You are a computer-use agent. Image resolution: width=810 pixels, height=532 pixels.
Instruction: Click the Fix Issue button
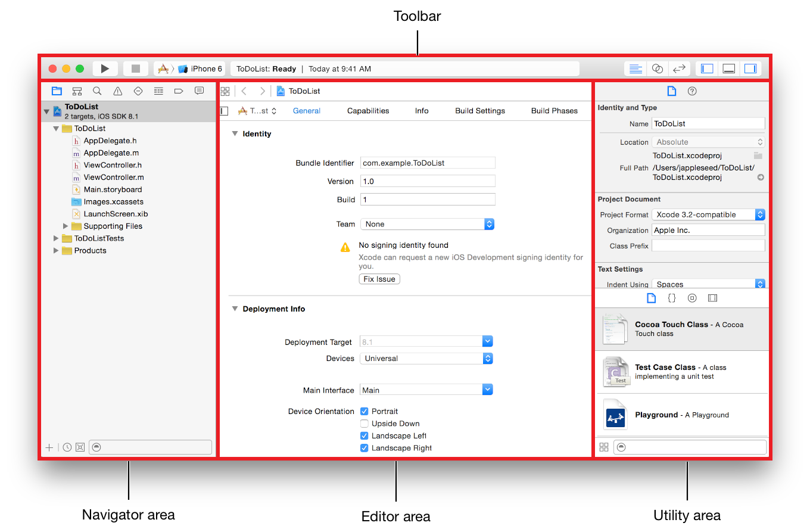[379, 278]
